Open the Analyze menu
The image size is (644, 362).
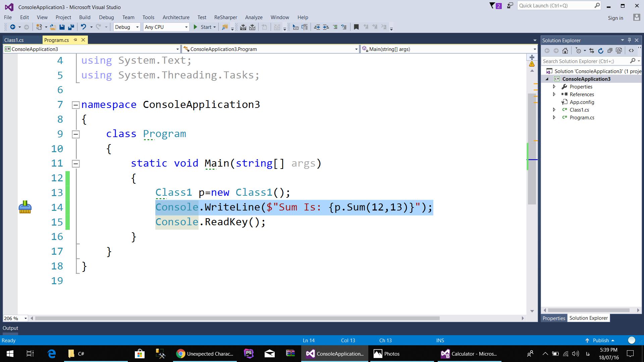[x=254, y=17]
